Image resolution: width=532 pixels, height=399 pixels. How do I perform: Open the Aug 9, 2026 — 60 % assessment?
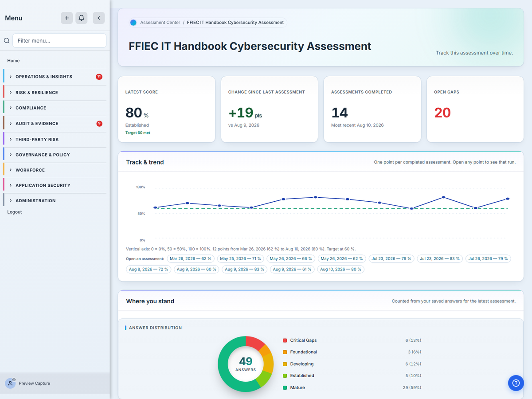[196, 269]
